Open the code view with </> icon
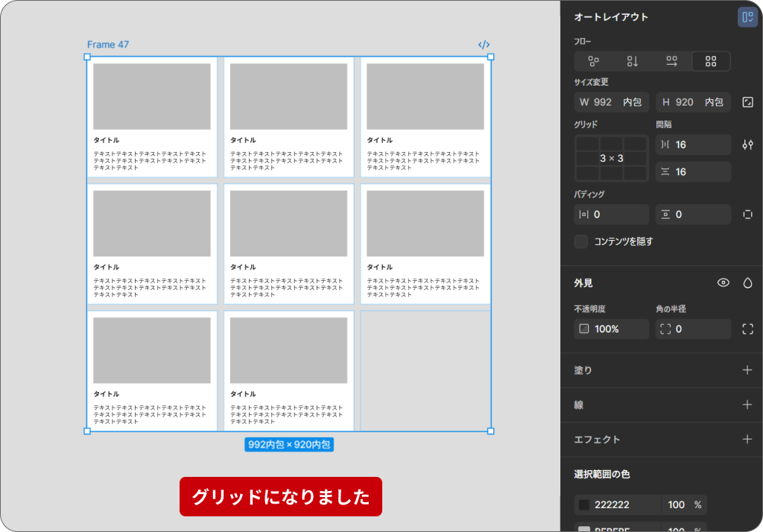 point(484,44)
